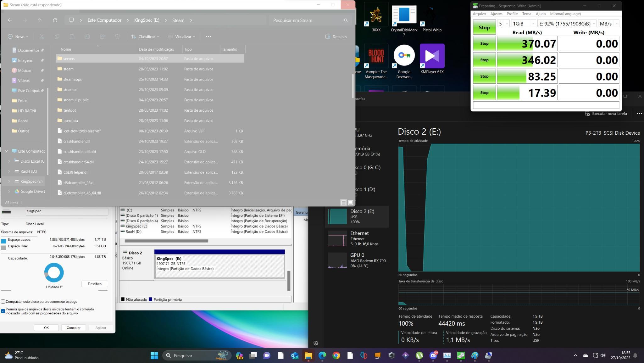Screen dimensions: 644x363
Task: Click Explorer file list vertical scrollbar
Action: pos(353,86)
